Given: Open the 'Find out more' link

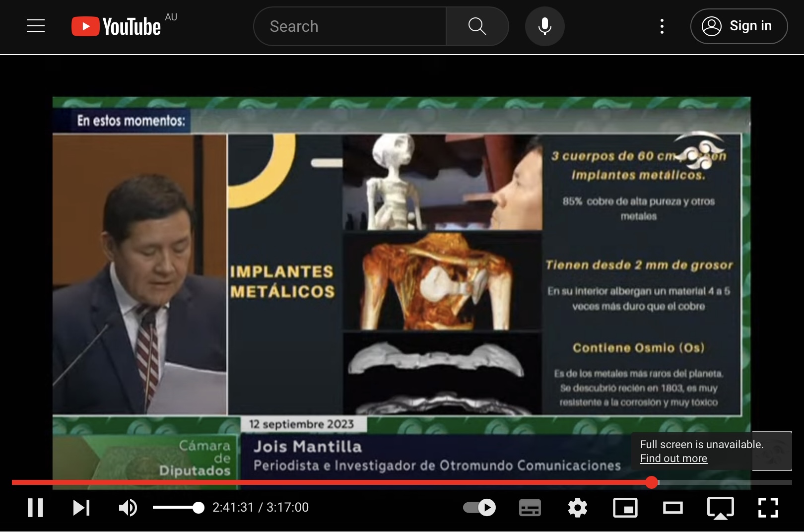Looking at the screenshot, I should (673, 458).
